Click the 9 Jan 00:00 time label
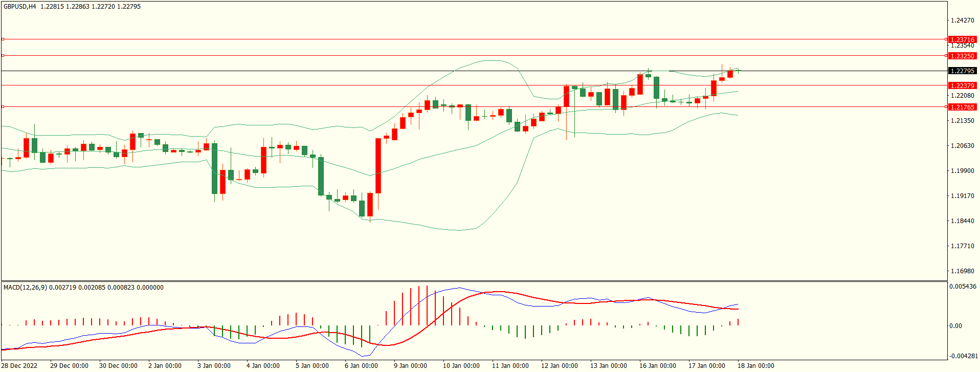This screenshot has width=980, height=372. 410,366
